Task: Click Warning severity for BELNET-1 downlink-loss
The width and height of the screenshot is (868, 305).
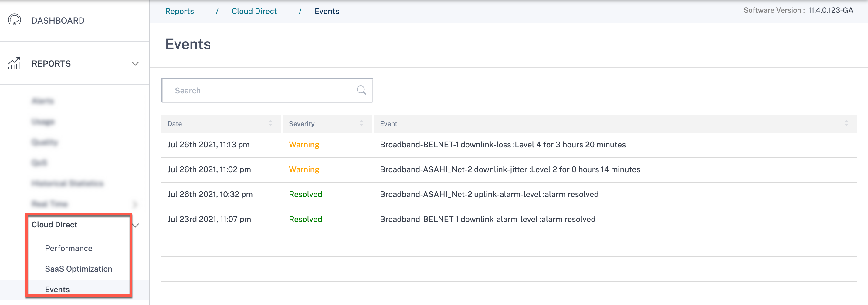Action: coord(304,144)
